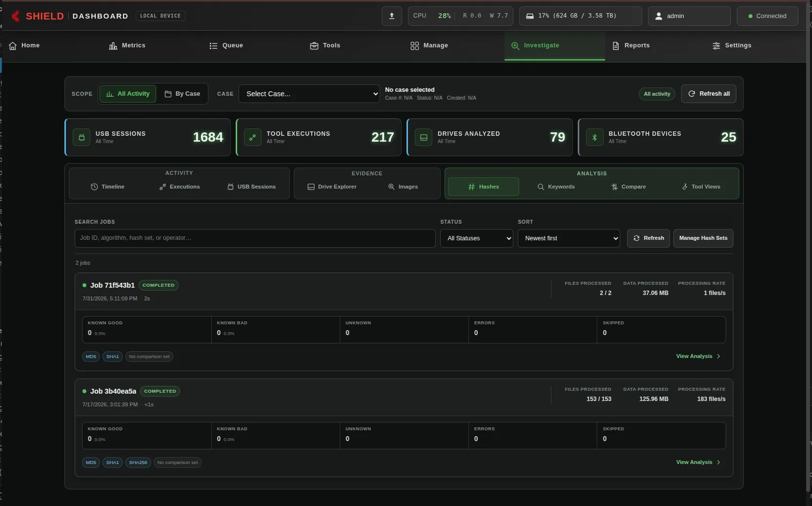Switch to the Drive Explorer tab
This screenshot has width=812, height=506.
[x=332, y=187]
